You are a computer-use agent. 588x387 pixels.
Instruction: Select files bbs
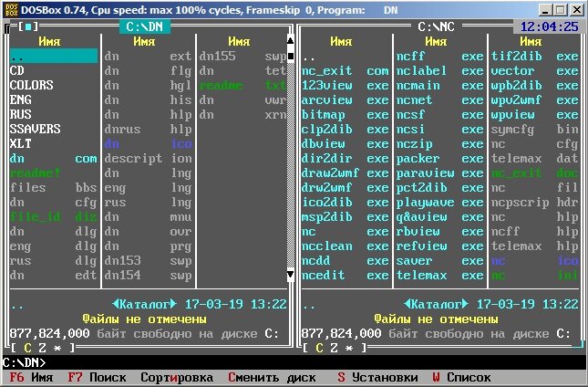tap(53, 188)
